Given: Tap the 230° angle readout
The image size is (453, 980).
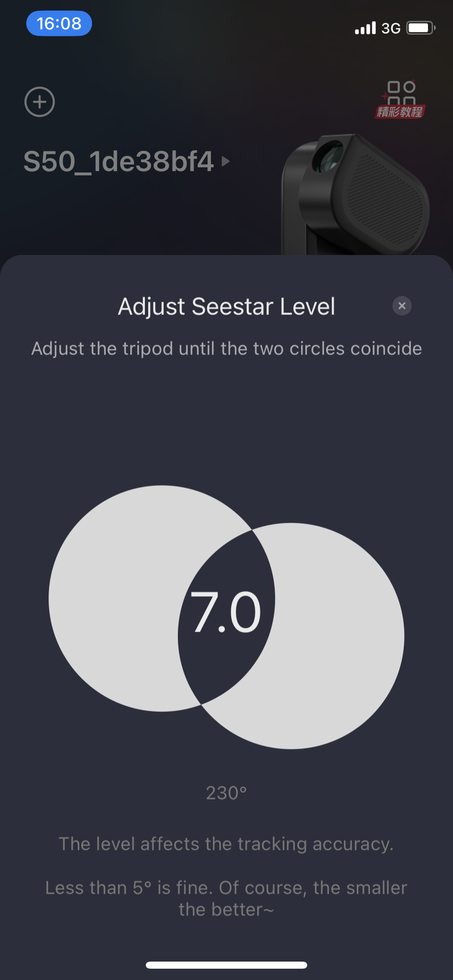Looking at the screenshot, I should click(x=226, y=793).
